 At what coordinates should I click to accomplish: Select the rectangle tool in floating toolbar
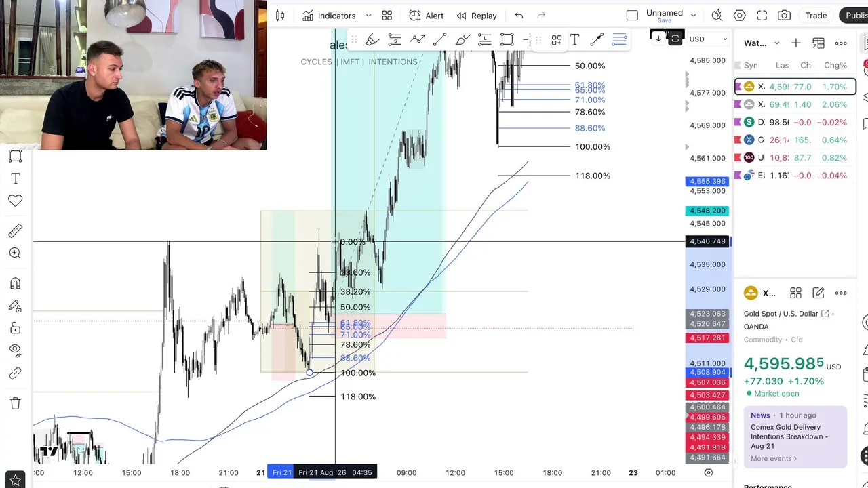click(507, 40)
